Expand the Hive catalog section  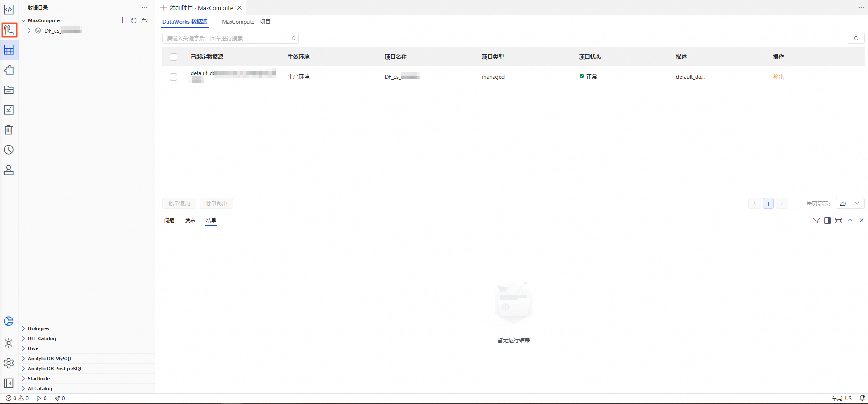click(x=23, y=348)
